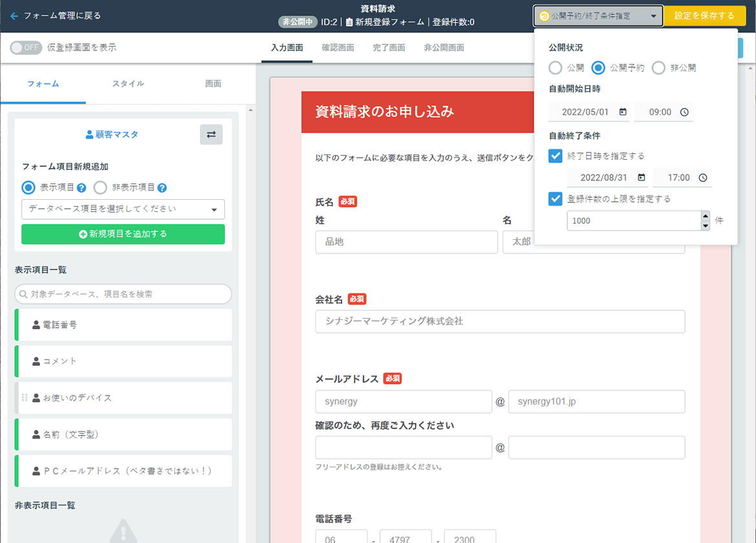
Task: Click the back arrow beside フォーム管理に戻る
Action: (14, 16)
